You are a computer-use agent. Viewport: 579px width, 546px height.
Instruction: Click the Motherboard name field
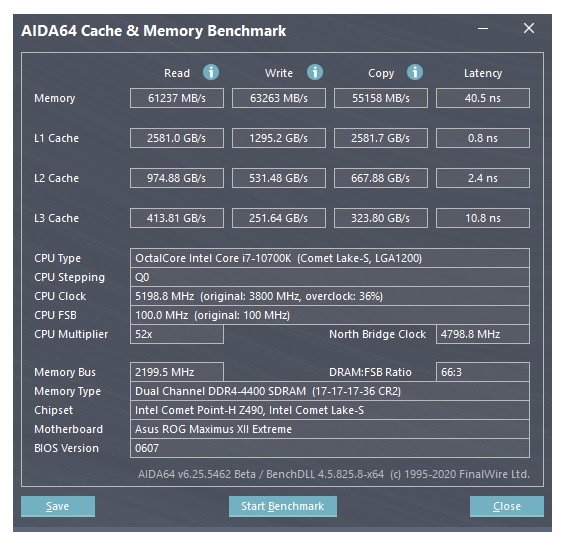pyautogui.click(x=330, y=429)
